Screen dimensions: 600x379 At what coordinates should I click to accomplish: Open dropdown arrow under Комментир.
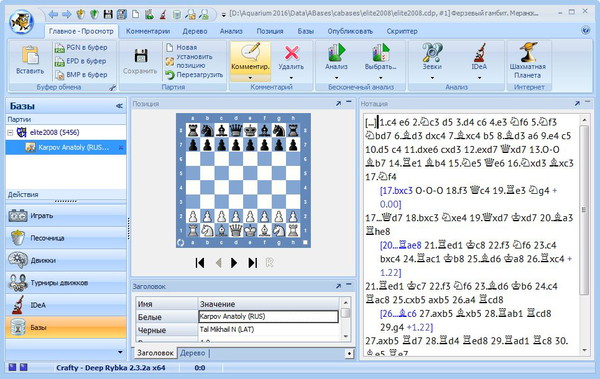(250, 78)
